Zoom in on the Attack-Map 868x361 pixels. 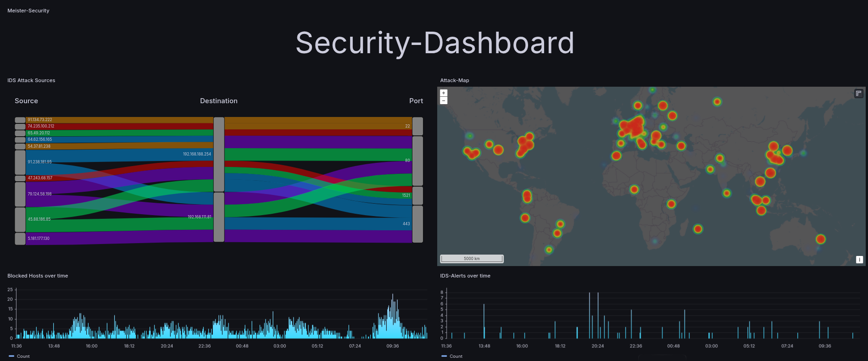tap(444, 93)
